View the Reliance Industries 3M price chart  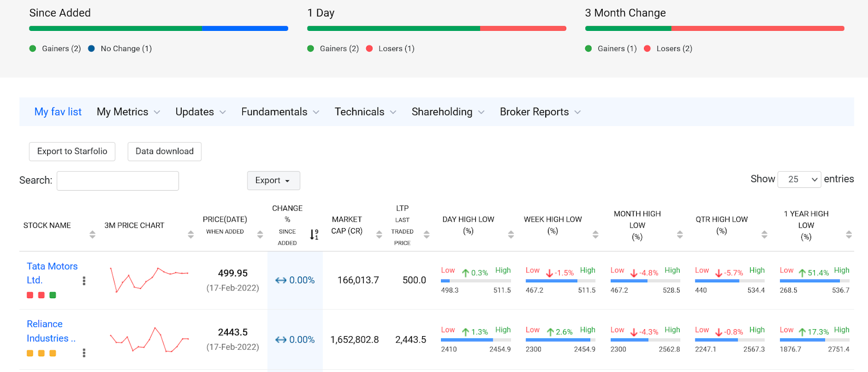(x=149, y=339)
